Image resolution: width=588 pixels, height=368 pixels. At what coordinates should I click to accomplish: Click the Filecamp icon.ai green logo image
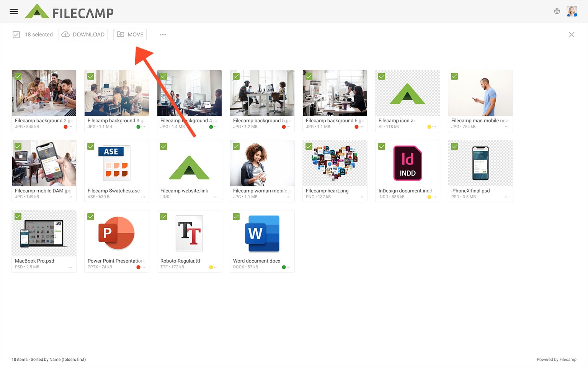click(408, 94)
